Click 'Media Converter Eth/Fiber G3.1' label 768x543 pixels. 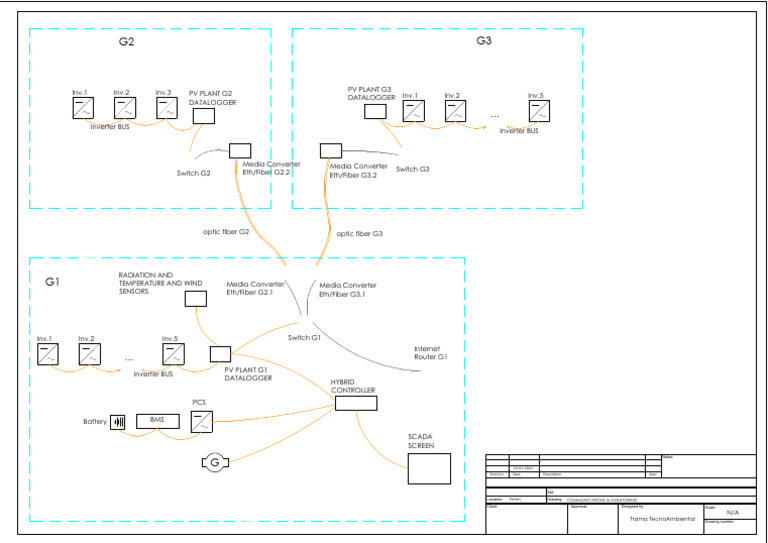tap(348, 290)
